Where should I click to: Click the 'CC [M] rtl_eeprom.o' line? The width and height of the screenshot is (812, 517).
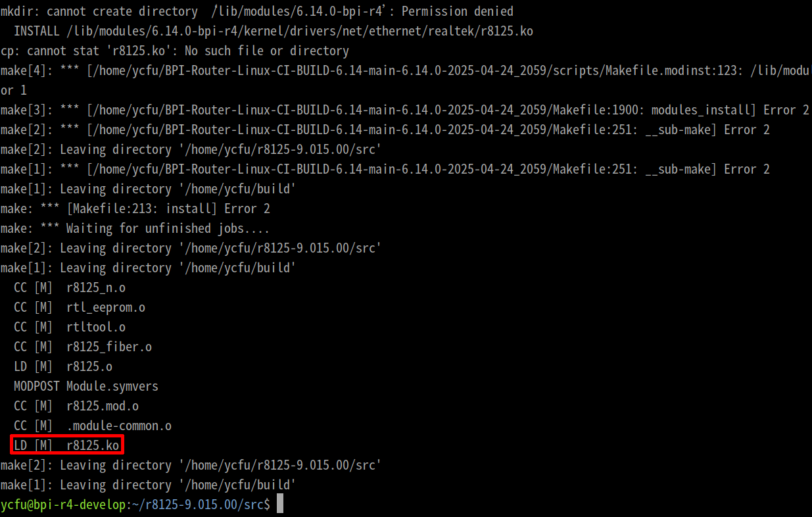pyautogui.click(x=80, y=307)
